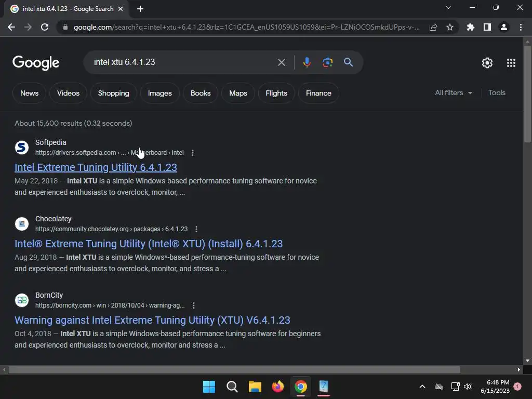Open Windows taskbar search
Viewport: 532px width, 399px height.
coord(232,387)
